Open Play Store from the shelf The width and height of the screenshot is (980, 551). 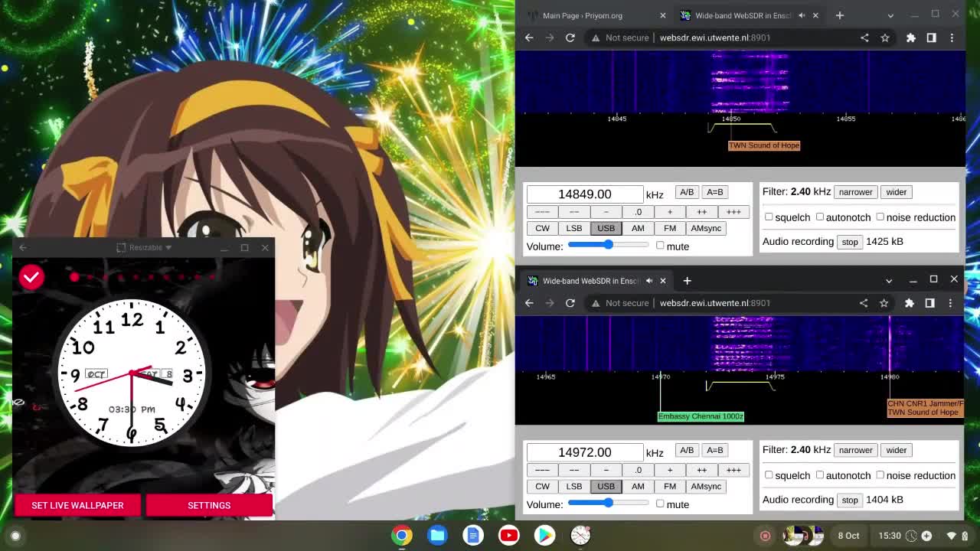coord(544,536)
